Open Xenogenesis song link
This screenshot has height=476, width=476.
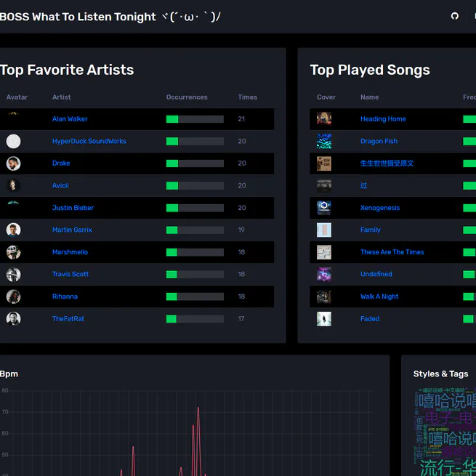379,208
